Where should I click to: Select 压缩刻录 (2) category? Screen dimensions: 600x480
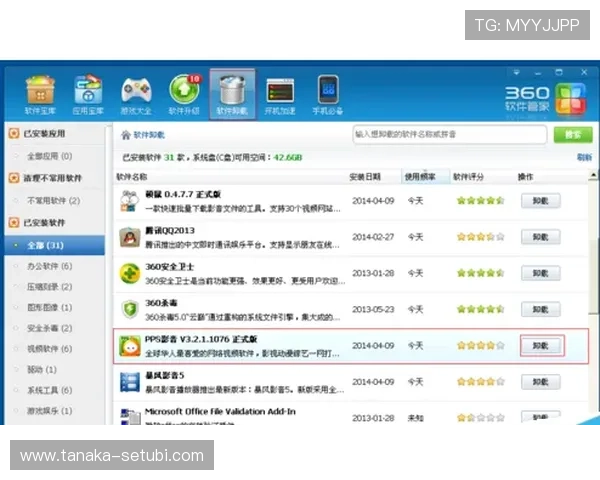[49, 287]
